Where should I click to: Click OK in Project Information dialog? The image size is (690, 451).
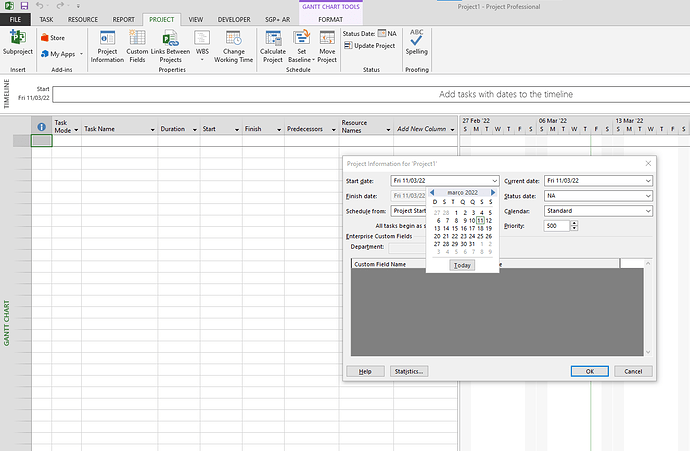tap(590, 371)
